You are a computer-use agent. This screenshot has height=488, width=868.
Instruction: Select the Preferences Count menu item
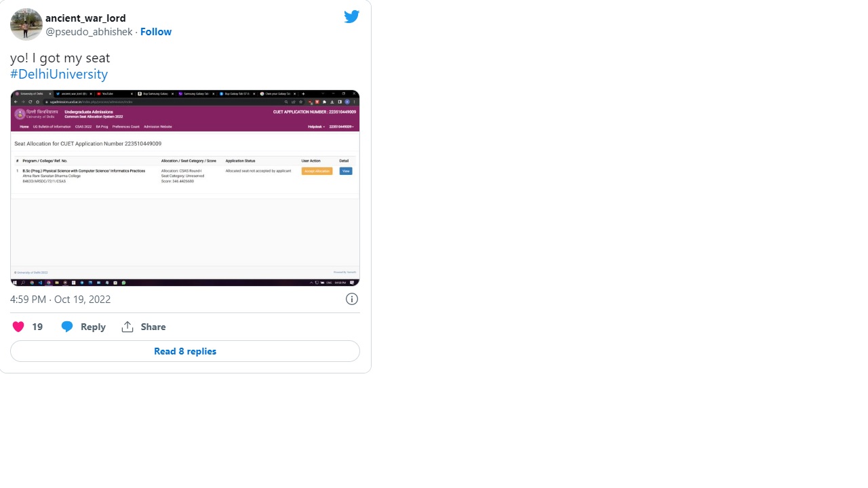tap(126, 127)
